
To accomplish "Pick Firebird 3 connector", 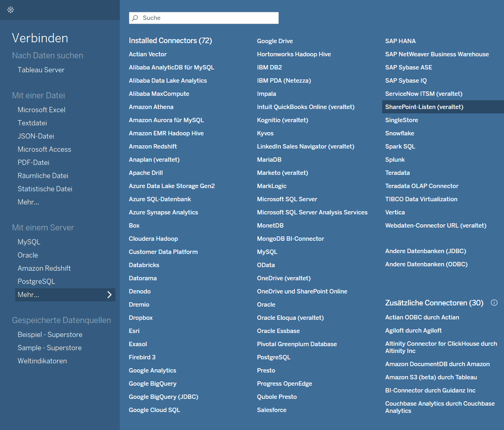I will tap(142, 357).
